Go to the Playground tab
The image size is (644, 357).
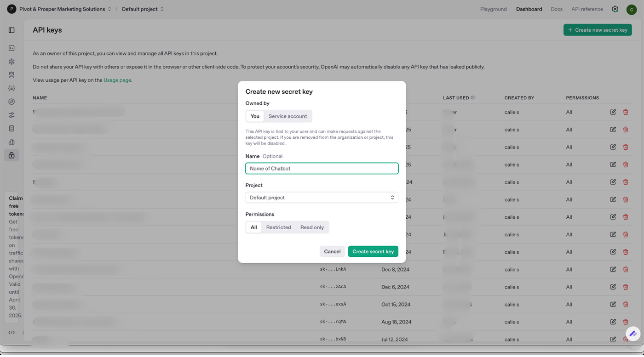pyautogui.click(x=493, y=9)
